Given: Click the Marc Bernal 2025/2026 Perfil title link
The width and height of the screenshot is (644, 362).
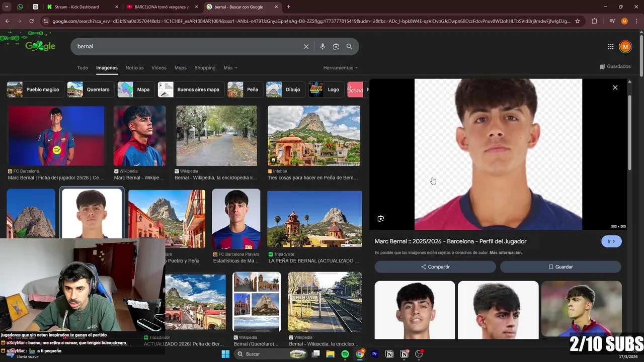Looking at the screenshot, I should pos(450,241).
